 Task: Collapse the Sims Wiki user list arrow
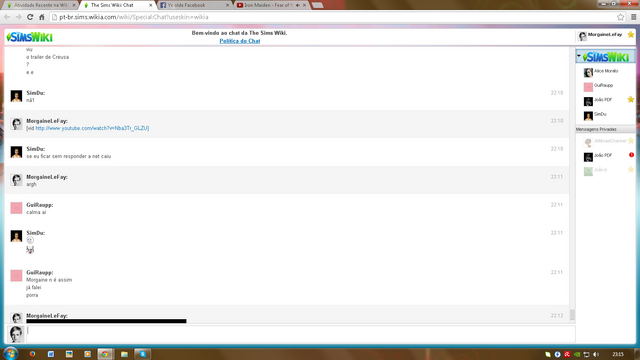579,56
